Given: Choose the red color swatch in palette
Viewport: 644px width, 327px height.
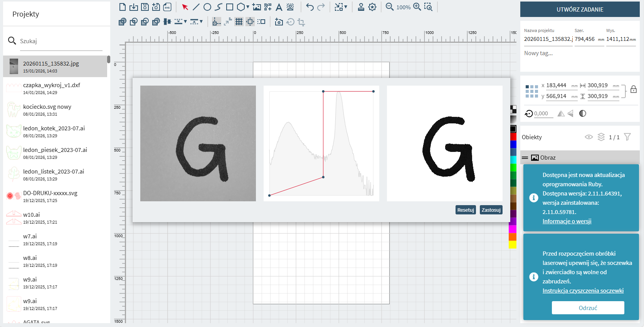Looking at the screenshot, I should (513, 137).
